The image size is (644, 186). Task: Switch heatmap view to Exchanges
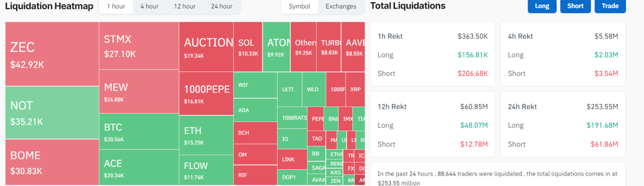[341, 6]
